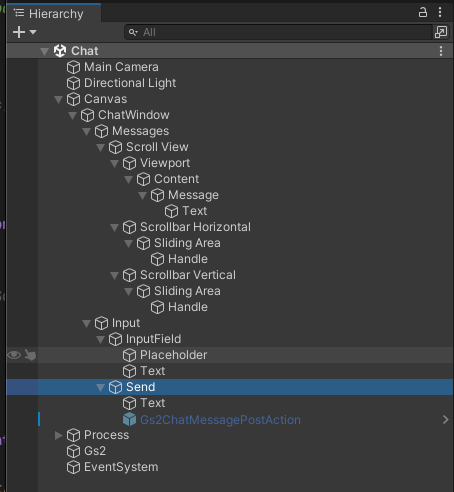Open the Chat scene options menu

coord(441,51)
